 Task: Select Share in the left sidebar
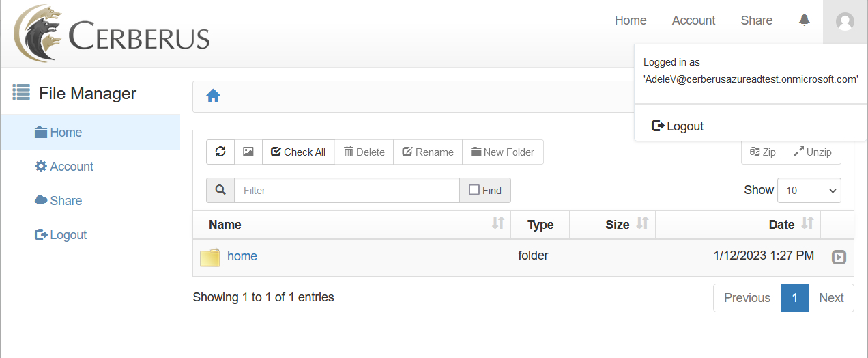click(x=66, y=201)
